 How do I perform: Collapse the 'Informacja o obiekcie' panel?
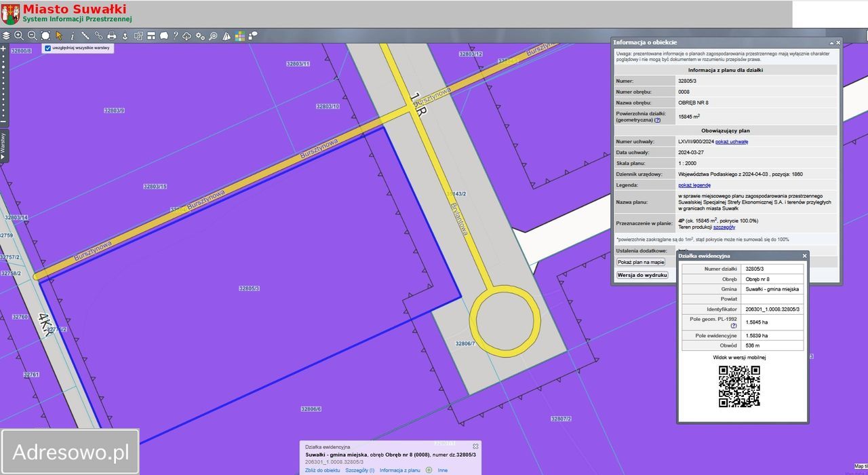coord(831,42)
